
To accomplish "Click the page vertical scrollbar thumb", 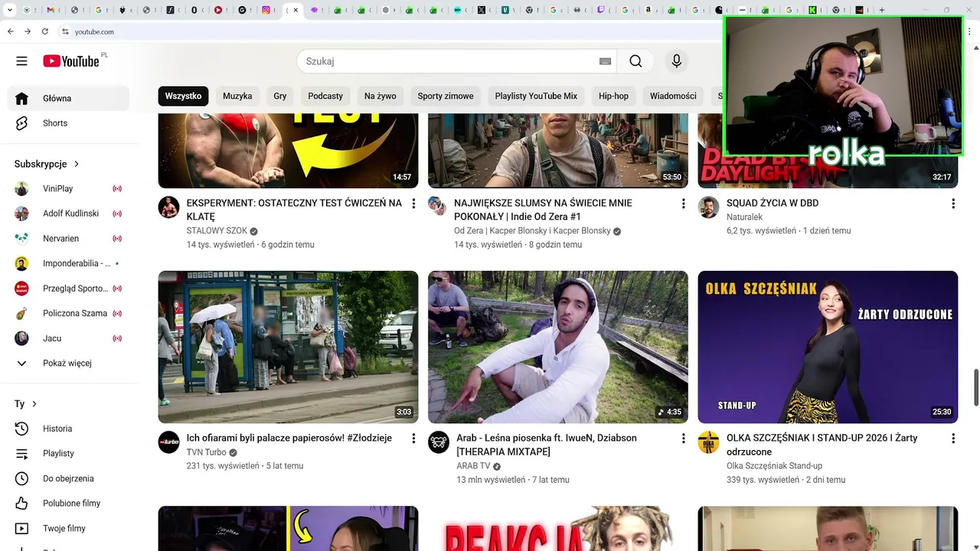I will (x=976, y=387).
